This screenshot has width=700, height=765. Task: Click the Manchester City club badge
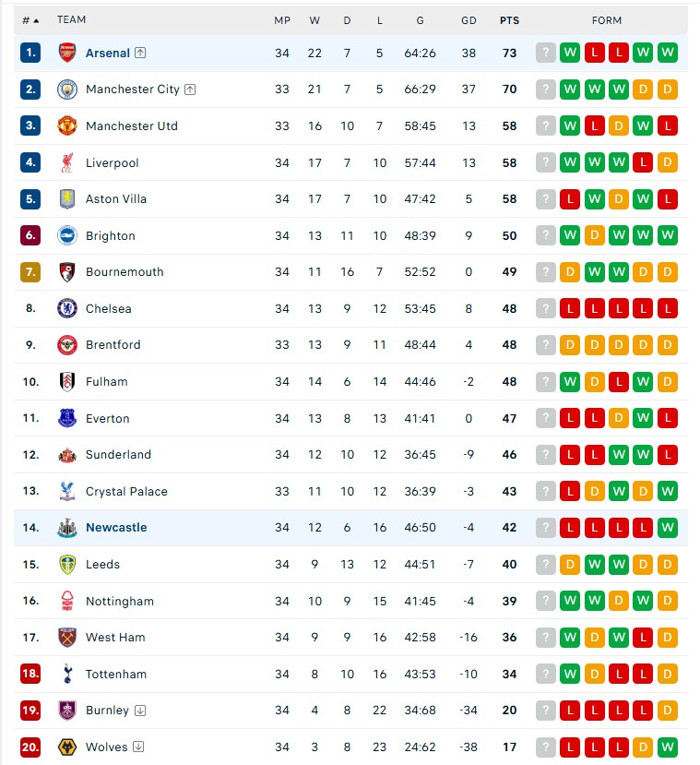click(x=68, y=89)
